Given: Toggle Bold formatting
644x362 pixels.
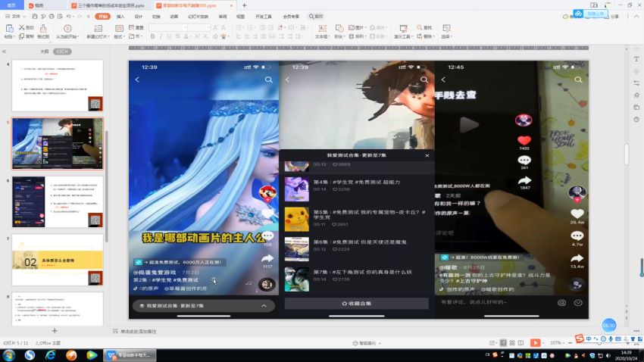Looking at the screenshot, I should 153,36.
